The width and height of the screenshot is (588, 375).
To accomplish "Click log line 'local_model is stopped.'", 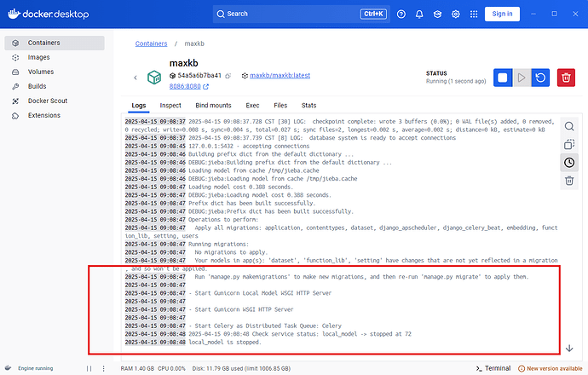I will (224, 342).
